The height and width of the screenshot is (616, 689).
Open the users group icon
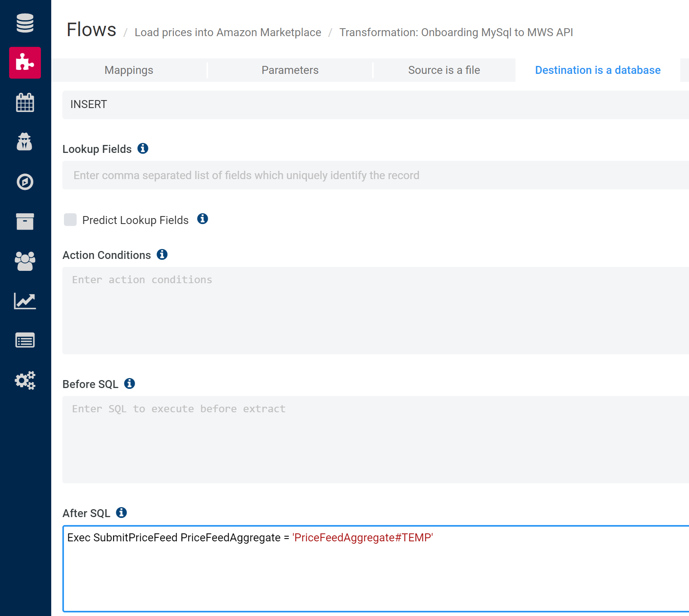click(25, 261)
